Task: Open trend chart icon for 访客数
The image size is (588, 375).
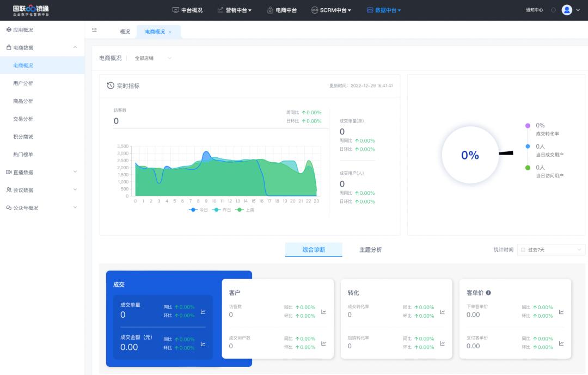Action: pyautogui.click(x=323, y=312)
